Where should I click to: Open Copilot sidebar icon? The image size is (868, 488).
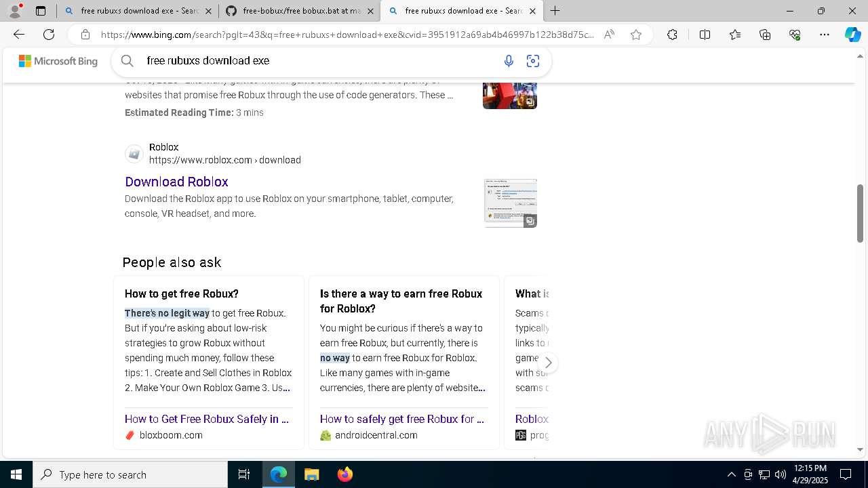tap(852, 35)
